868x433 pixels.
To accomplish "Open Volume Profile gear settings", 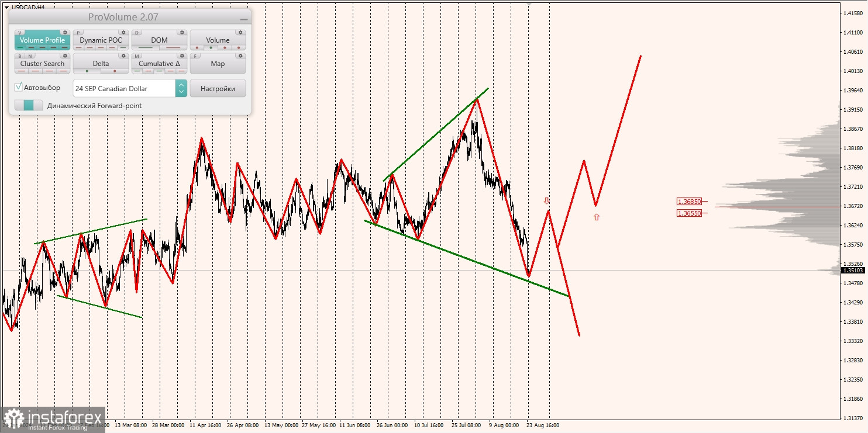I will 65,33.
